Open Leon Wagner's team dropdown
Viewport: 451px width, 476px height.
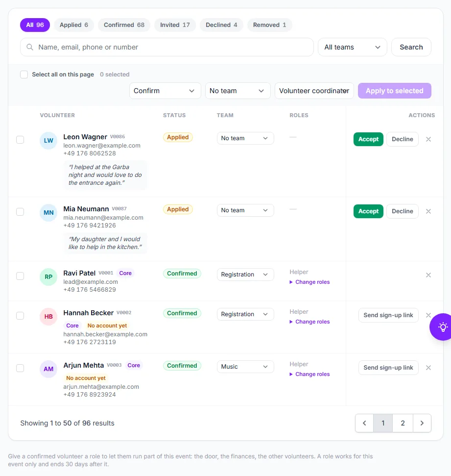(245, 138)
